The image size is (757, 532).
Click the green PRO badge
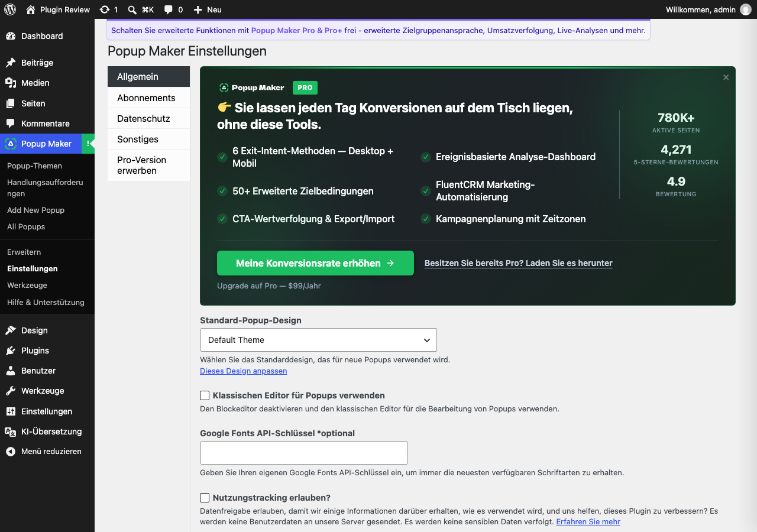pyautogui.click(x=305, y=87)
